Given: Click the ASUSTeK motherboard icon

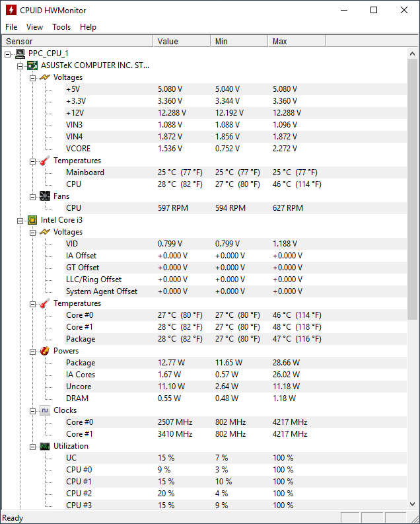Looking at the screenshot, I should 32,65.
